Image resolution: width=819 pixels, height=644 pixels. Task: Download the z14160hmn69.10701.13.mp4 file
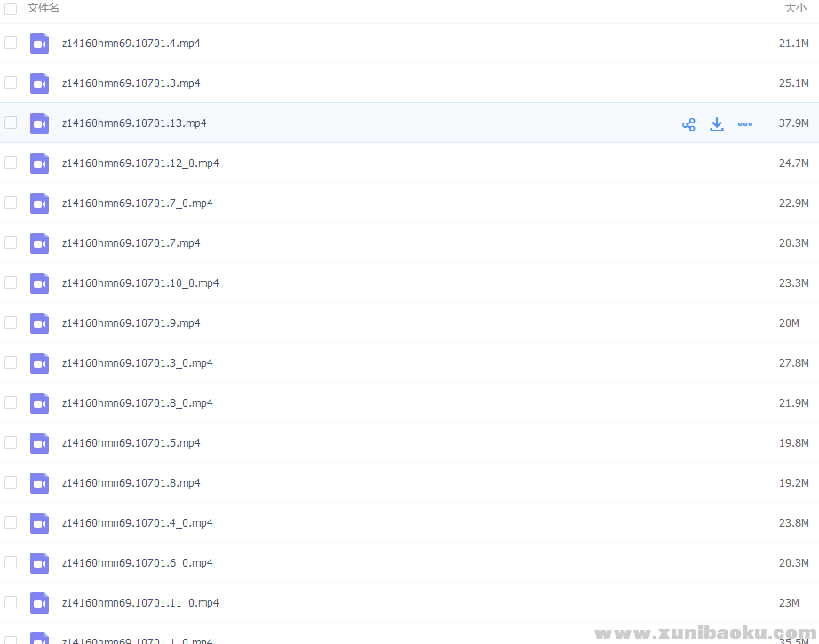tap(717, 124)
